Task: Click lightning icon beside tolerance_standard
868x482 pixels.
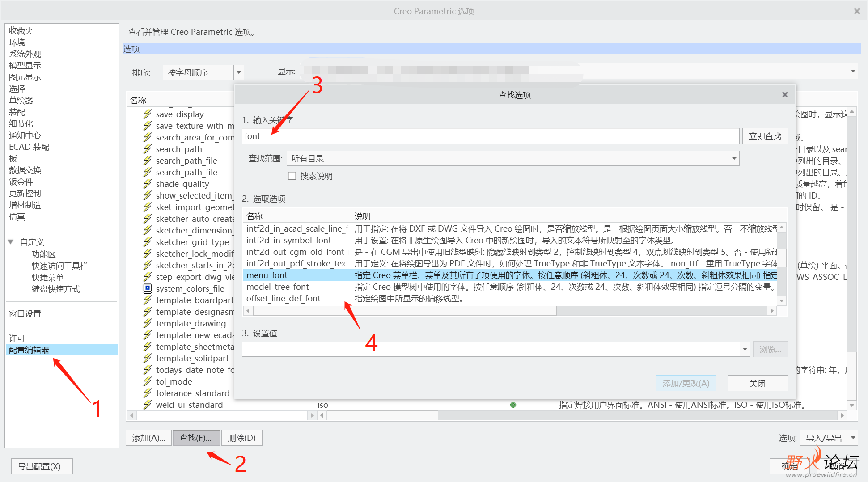Action: [x=148, y=393]
